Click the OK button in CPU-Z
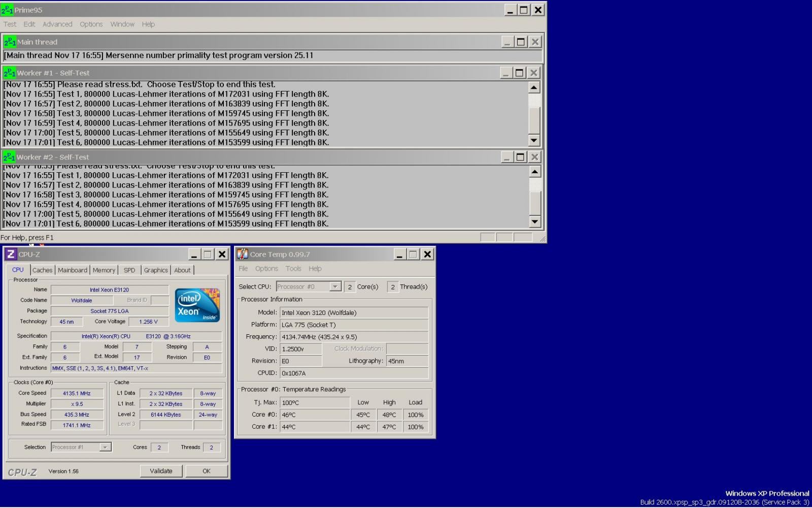The height and width of the screenshot is (508, 812). pyautogui.click(x=206, y=471)
